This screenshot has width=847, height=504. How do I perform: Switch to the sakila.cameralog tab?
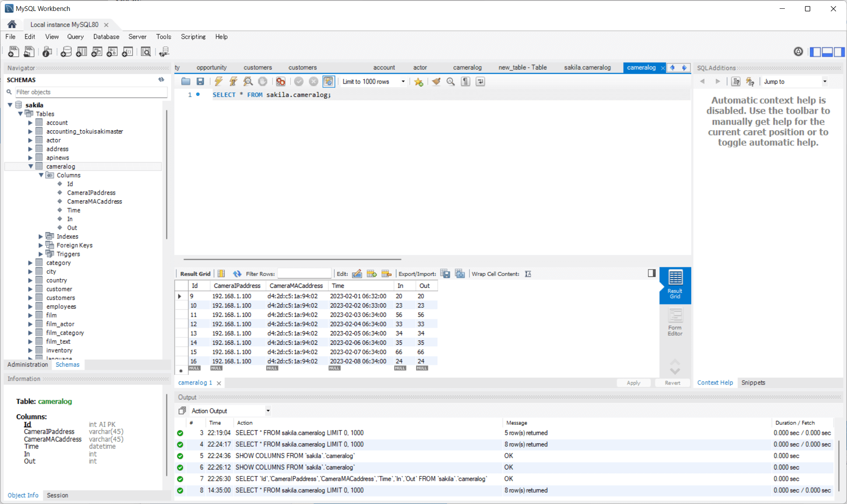point(587,67)
